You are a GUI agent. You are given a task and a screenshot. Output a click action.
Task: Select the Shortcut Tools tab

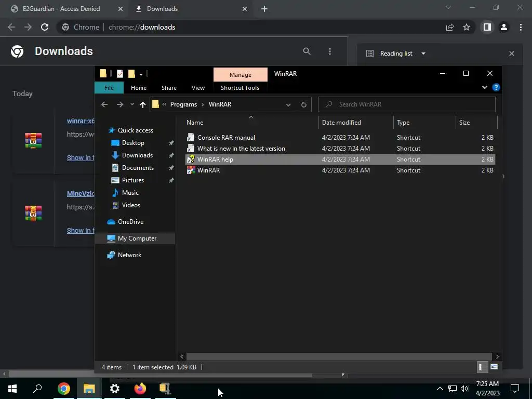pyautogui.click(x=240, y=87)
